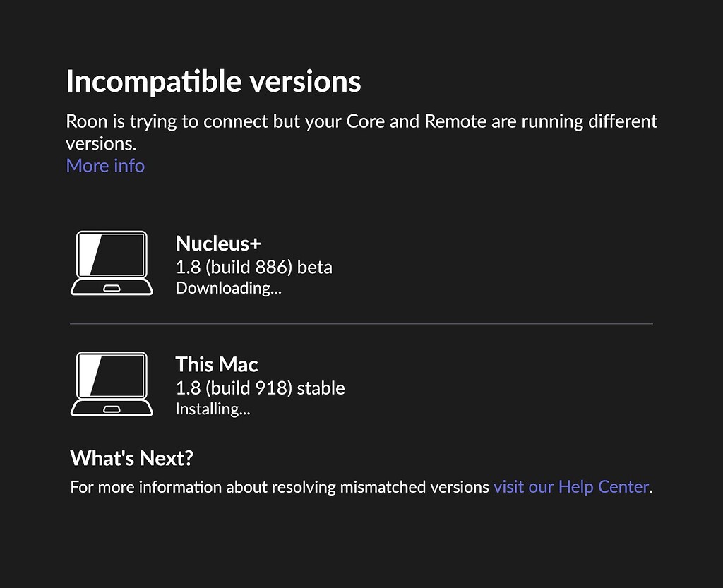Image resolution: width=723 pixels, height=588 pixels.
Task: Click the Installing... progress status
Action: (213, 409)
